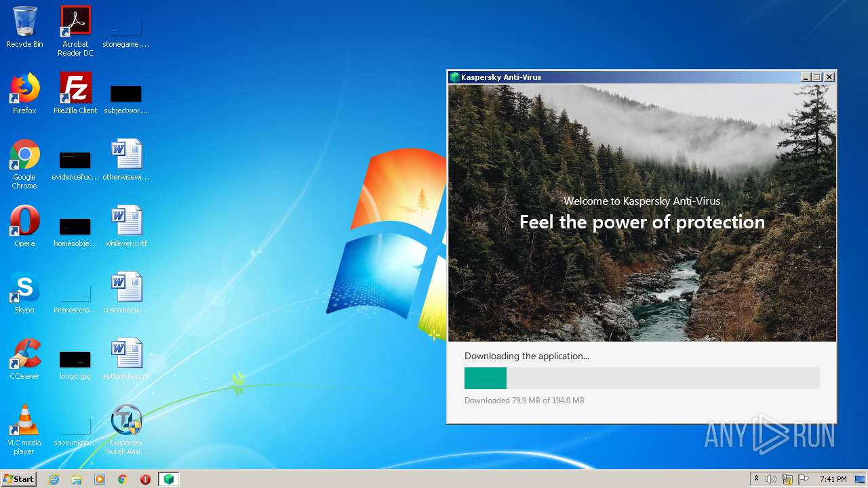868x488 pixels.
Task: Open the Start menu
Action: pos(19,479)
